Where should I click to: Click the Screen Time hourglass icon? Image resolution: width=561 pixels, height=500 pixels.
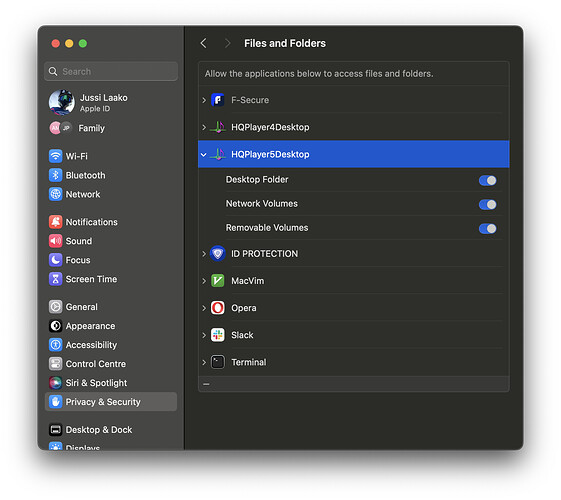pos(55,279)
